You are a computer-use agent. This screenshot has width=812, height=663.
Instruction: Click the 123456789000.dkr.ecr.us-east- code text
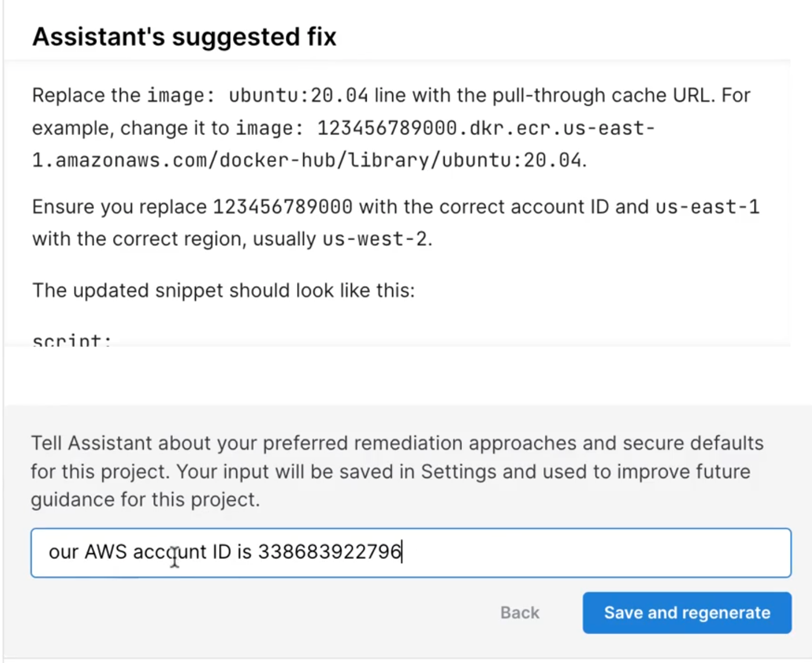point(486,128)
